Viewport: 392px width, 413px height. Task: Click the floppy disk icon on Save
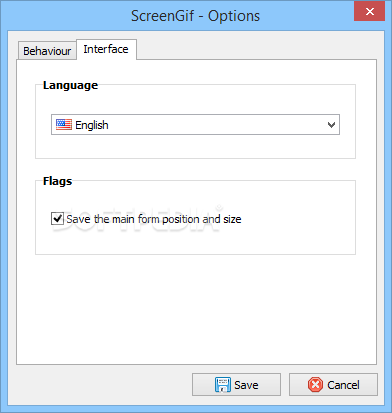pyautogui.click(x=223, y=385)
